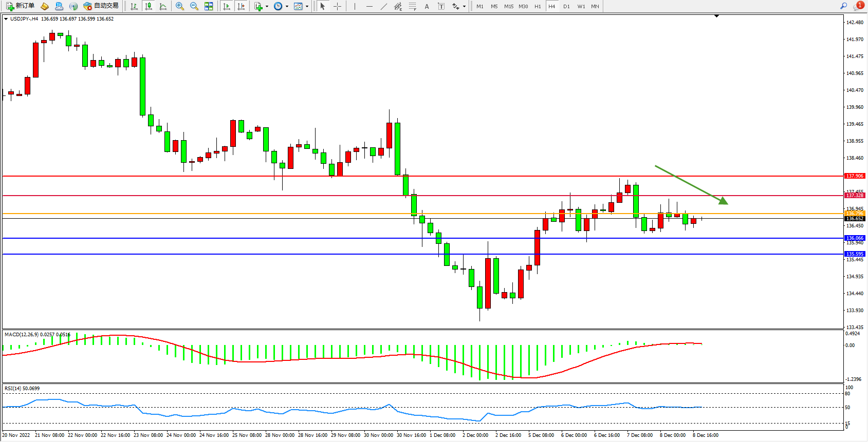This screenshot has height=442, width=868.
Task: Choose the Fibonacci retracement tool
Action: [x=412, y=6]
